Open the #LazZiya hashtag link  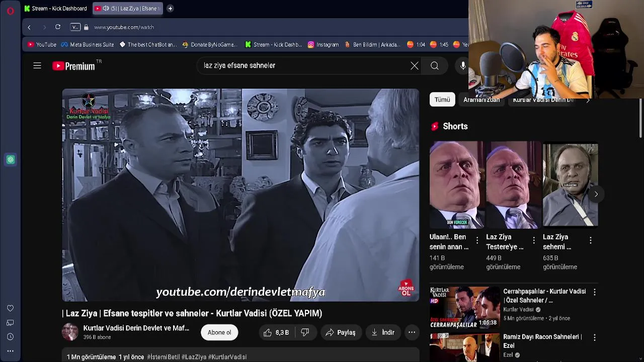(x=194, y=357)
